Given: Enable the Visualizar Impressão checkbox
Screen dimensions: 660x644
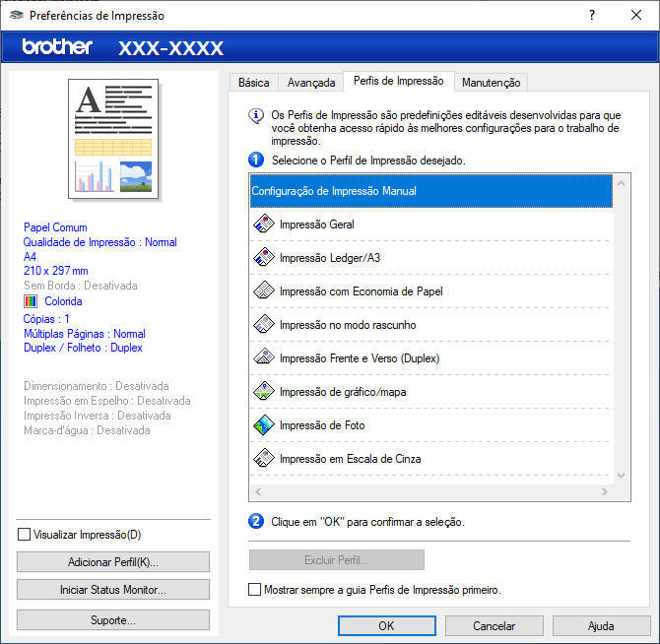Looking at the screenshot, I should tap(25, 535).
